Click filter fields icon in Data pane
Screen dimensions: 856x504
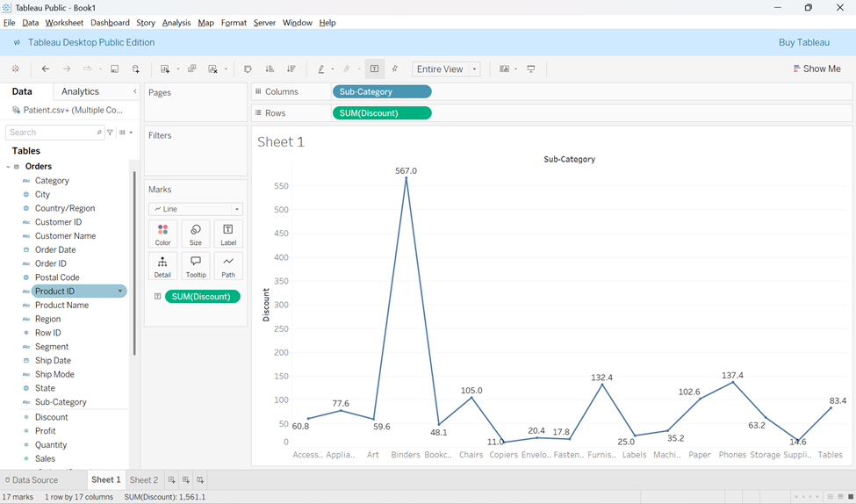point(111,132)
